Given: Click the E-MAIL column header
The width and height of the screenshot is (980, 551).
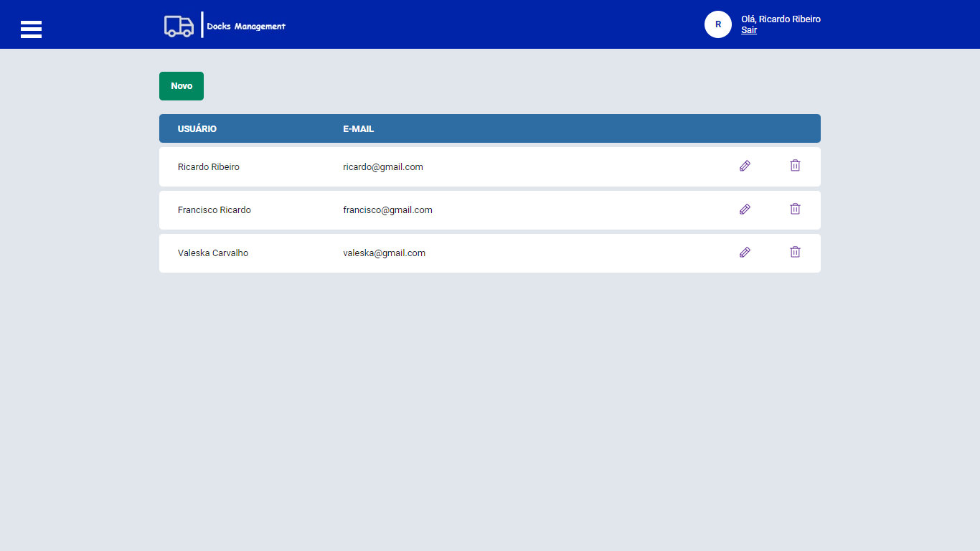Looking at the screenshot, I should [x=359, y=129].
